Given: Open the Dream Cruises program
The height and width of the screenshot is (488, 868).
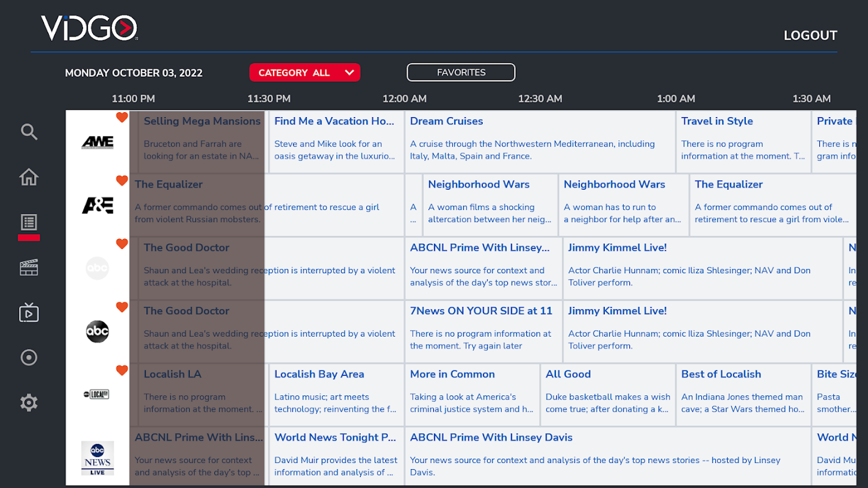Looking at the screenshot, I should [x=540, y=142].
